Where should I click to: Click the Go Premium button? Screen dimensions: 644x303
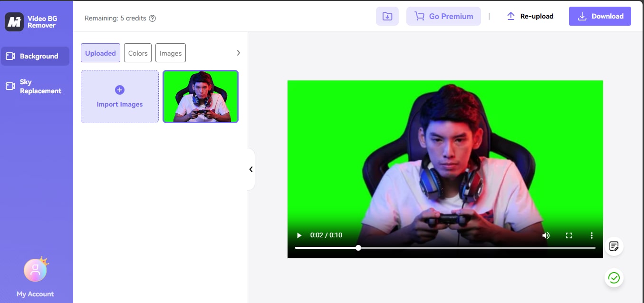443,16
